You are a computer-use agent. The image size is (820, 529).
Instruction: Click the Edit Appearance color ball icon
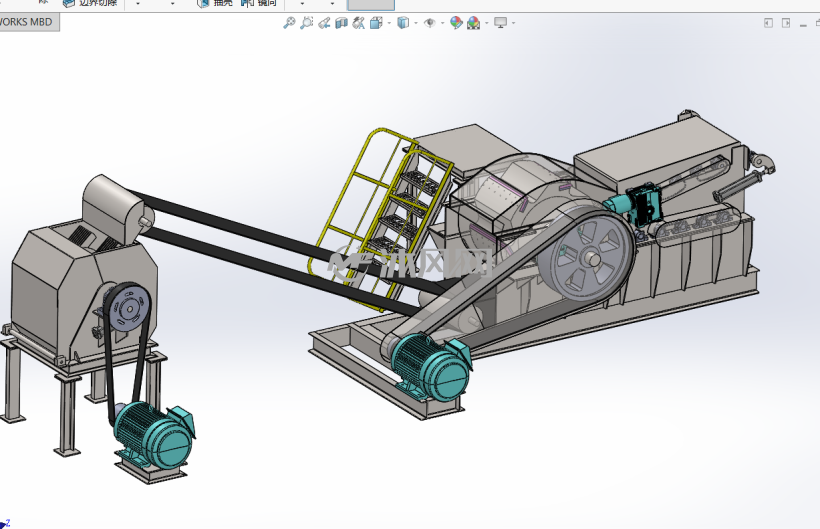(456, 23)
